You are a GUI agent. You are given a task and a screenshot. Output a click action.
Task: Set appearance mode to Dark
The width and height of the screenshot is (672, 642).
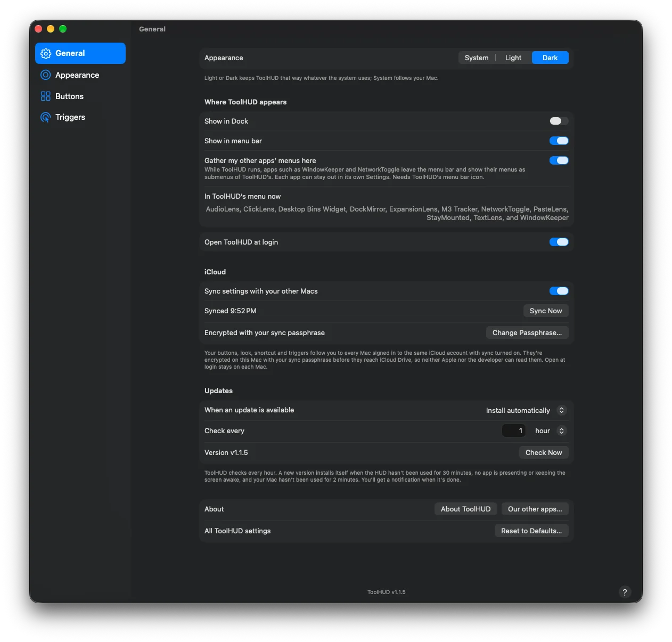click(550, 58)
